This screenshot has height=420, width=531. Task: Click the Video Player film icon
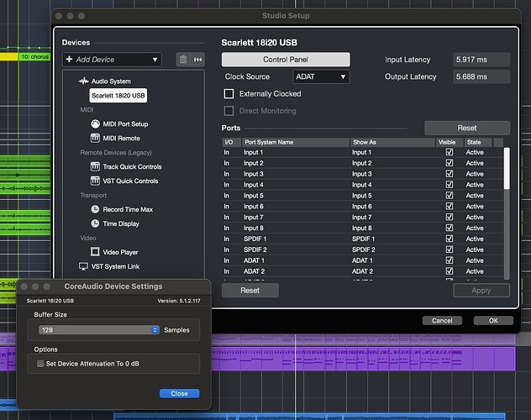pyautogui.click(x=95, y=252)
